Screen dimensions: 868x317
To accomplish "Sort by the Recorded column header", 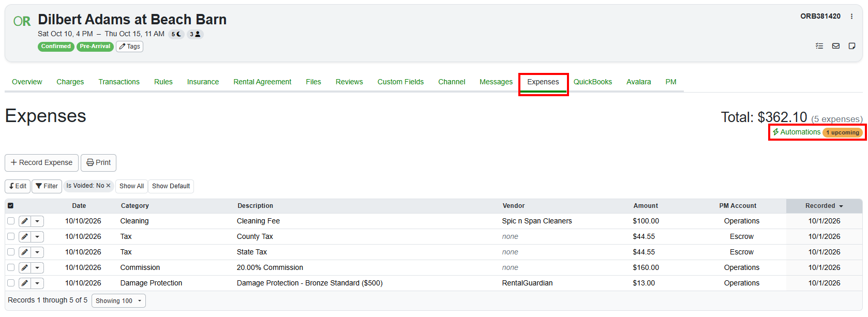I will 824,206.
